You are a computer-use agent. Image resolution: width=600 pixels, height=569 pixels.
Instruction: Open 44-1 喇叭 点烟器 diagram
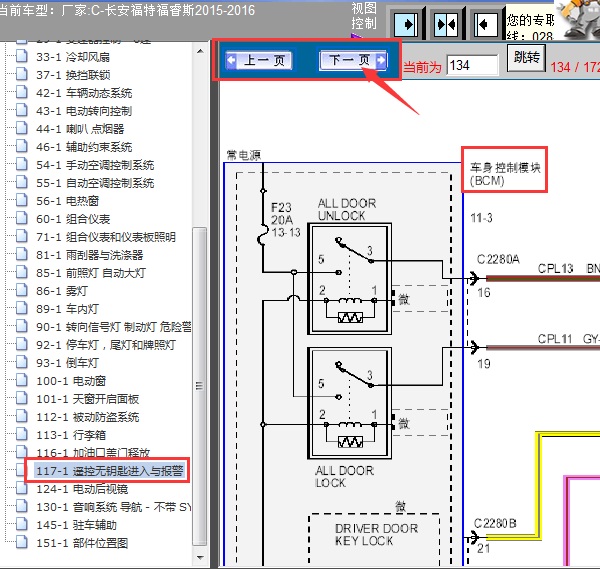tap(80, 129)
